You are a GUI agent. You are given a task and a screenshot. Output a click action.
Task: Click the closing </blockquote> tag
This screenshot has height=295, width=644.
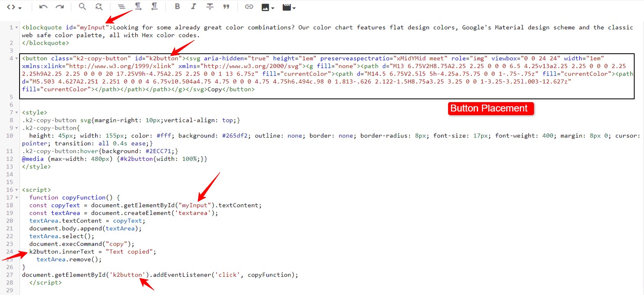(x=46, y=43)
